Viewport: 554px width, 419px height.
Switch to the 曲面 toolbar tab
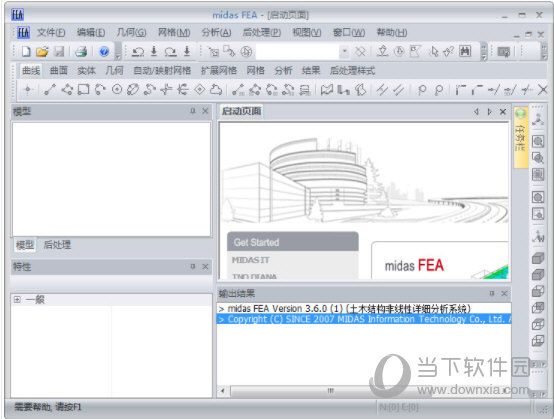(x=59, y=71)
